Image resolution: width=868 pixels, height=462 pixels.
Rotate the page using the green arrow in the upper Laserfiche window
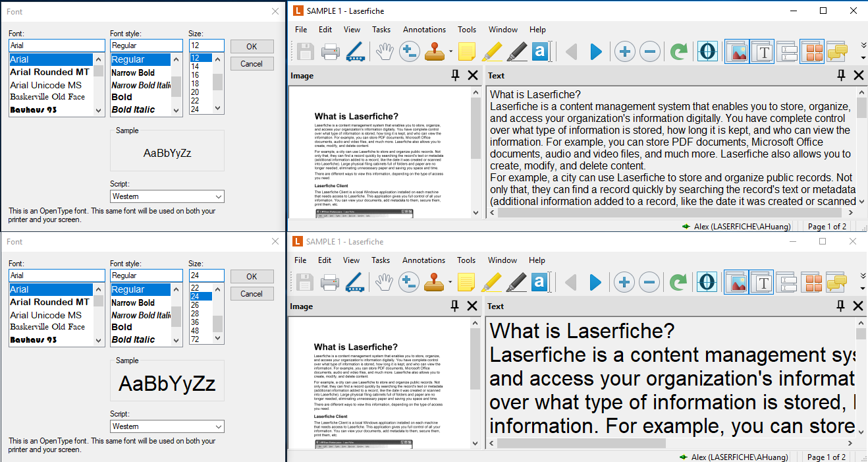[678, 51]
